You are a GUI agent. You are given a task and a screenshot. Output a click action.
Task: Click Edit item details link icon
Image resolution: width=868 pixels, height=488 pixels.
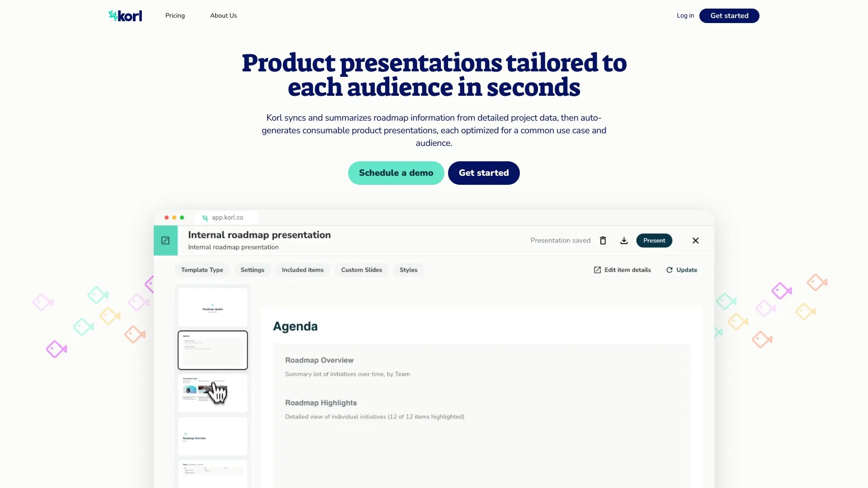[x=597, y=270]
